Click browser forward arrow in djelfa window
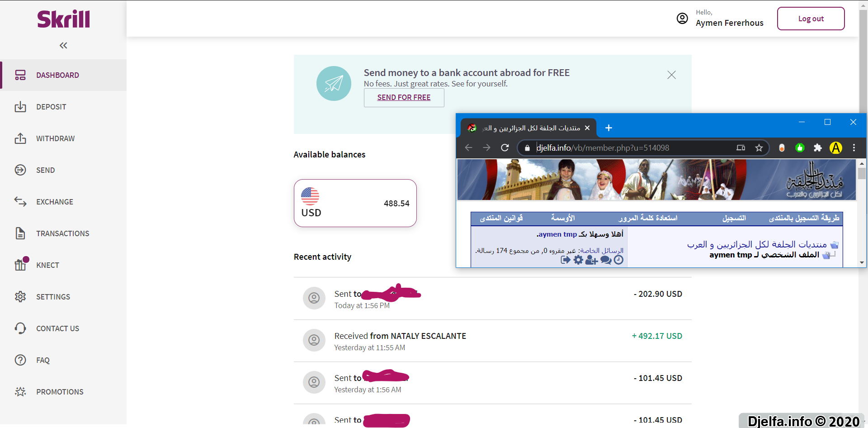The width and height of the screenshot is (868, 428). (x=486, y=147)
